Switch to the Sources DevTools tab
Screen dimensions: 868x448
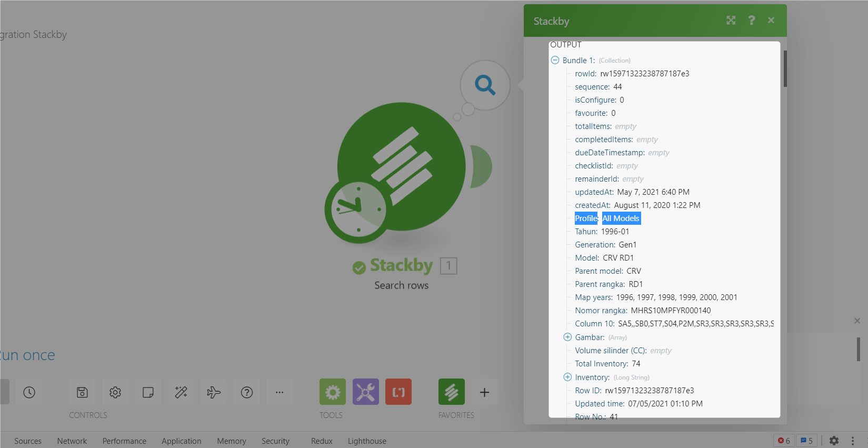pyautogui.click(x=28, y=441)
